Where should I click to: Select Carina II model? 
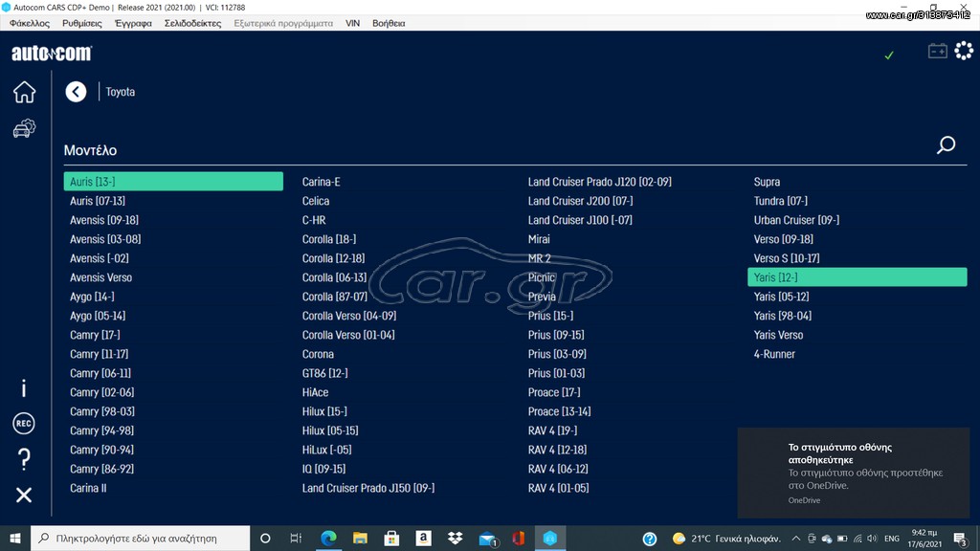tap(88, 488)
